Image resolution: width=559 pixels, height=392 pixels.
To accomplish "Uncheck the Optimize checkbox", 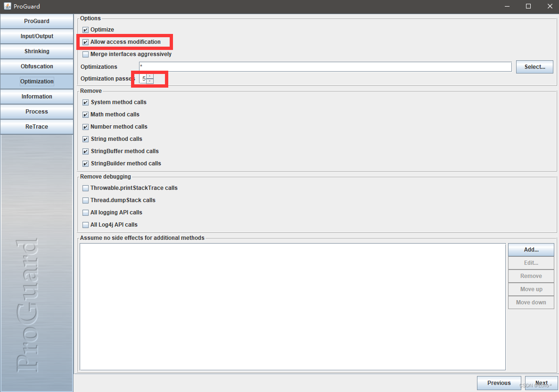I will (x=86, y=30).
